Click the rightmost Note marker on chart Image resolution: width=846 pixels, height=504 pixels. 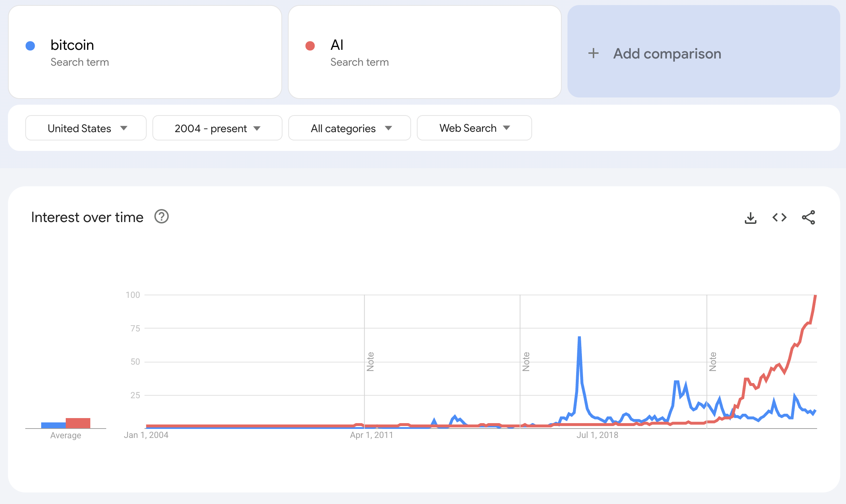(x=713, y=361)
